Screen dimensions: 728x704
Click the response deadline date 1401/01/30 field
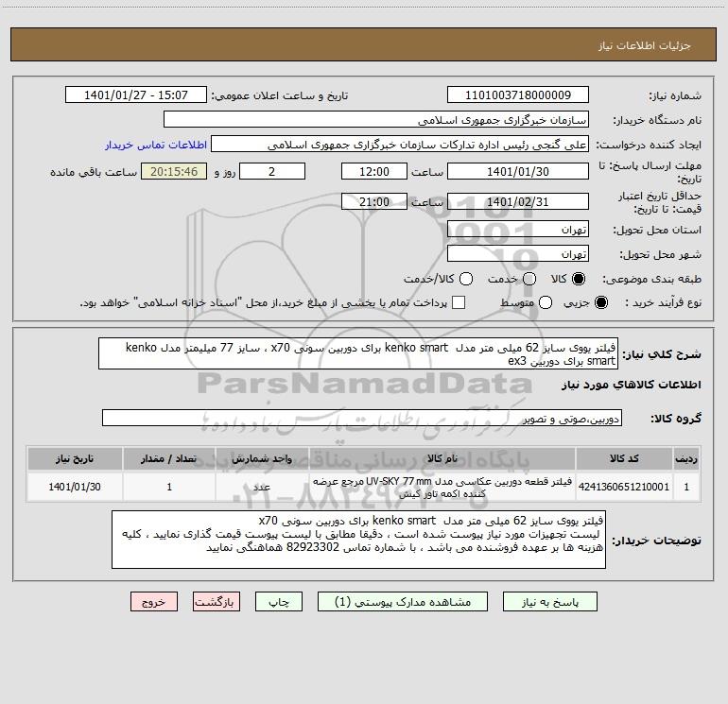pyautogui.click(x=518, y=171)
